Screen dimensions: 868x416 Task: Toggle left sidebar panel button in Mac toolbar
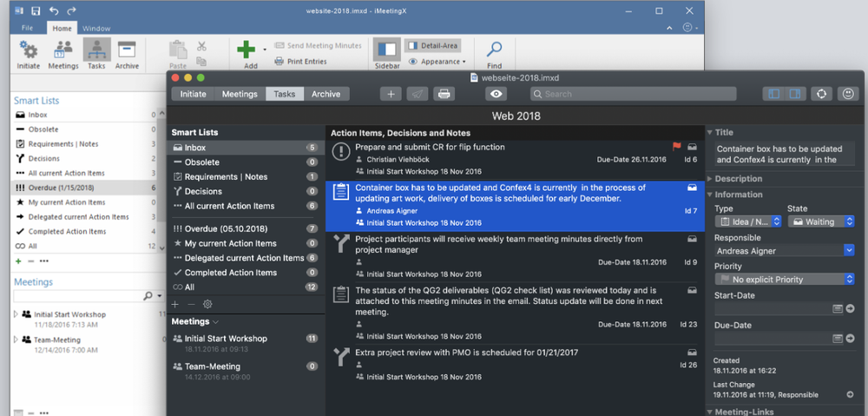774,94
